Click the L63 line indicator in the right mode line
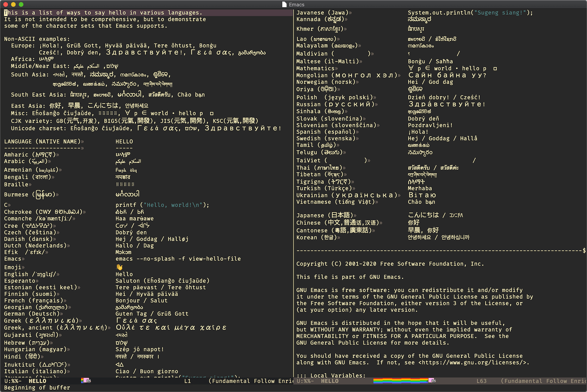 (481, 381)
